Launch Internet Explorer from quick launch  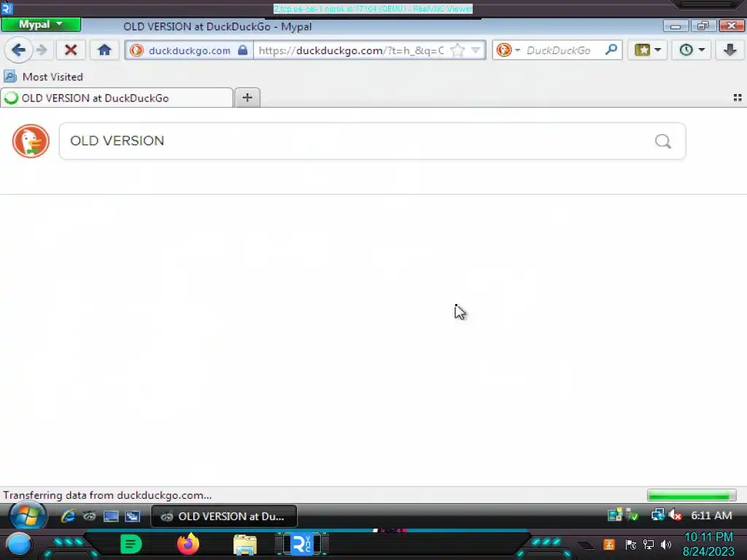pos(68,516)
